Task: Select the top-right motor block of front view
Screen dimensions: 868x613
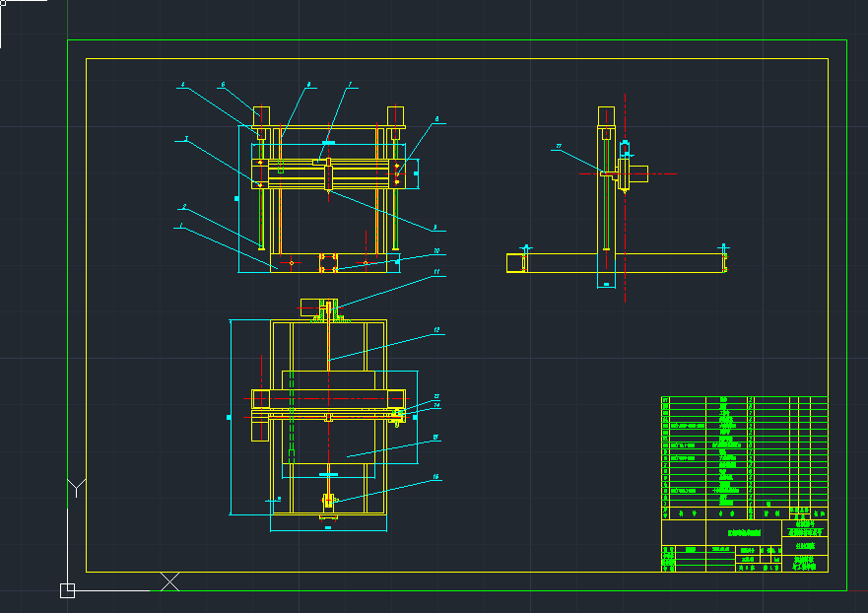Action: click(395, 113)
